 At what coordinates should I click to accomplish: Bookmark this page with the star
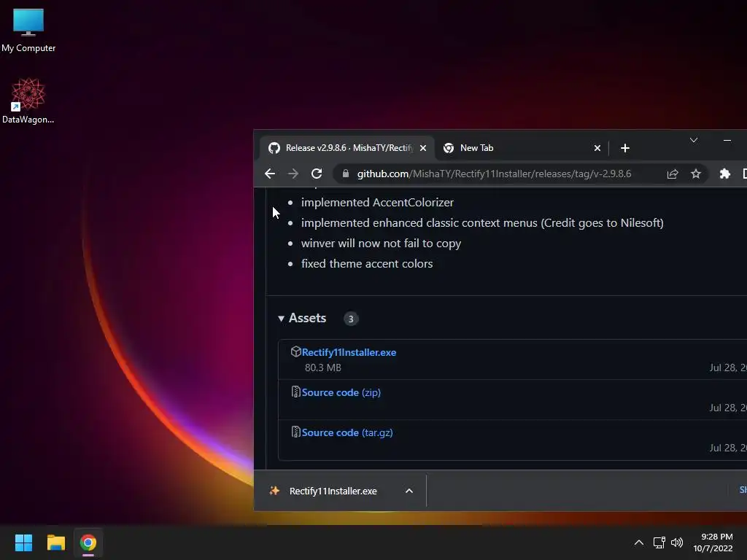click(695, 174)
